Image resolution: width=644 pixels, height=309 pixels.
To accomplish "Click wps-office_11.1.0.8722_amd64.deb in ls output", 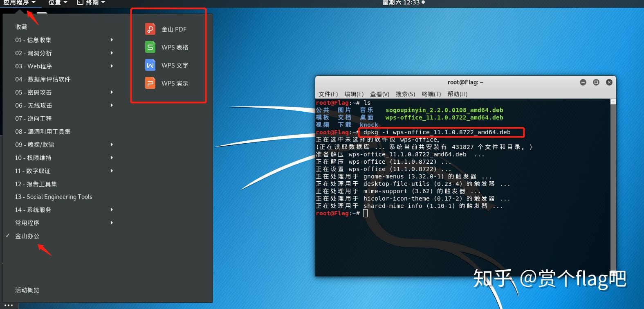I will click(x=444, y=117).
